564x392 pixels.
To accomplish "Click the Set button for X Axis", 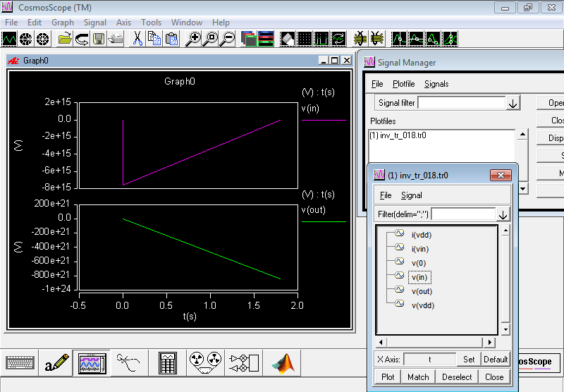I will tap(469, 360).
